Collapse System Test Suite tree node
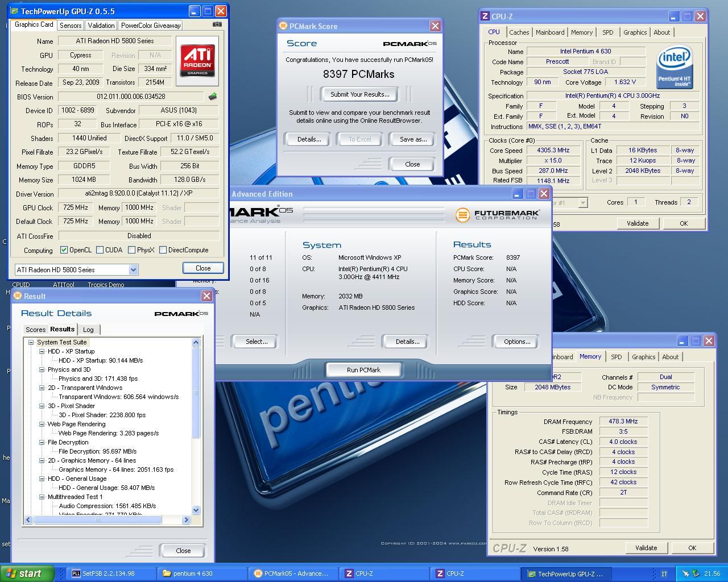 tap(31, 342)
